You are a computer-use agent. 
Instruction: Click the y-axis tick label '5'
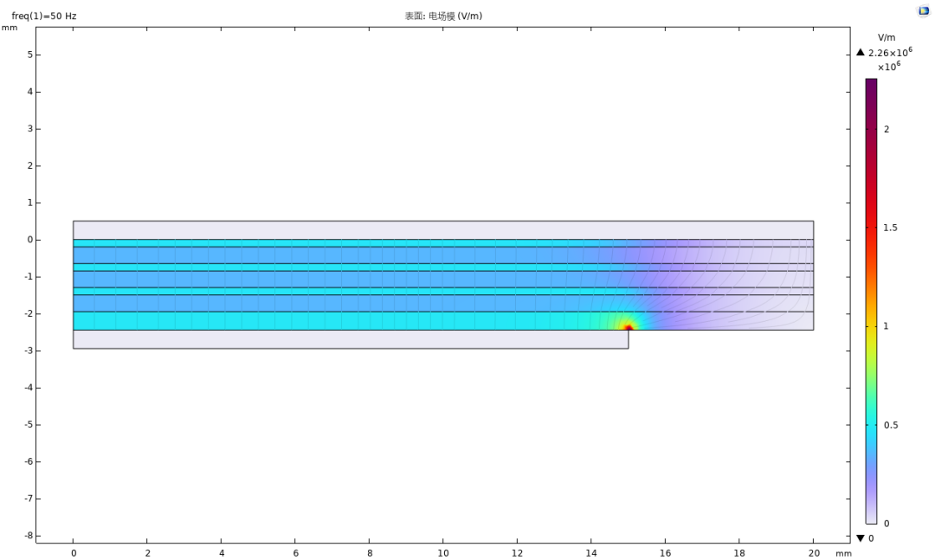point(29,55)
